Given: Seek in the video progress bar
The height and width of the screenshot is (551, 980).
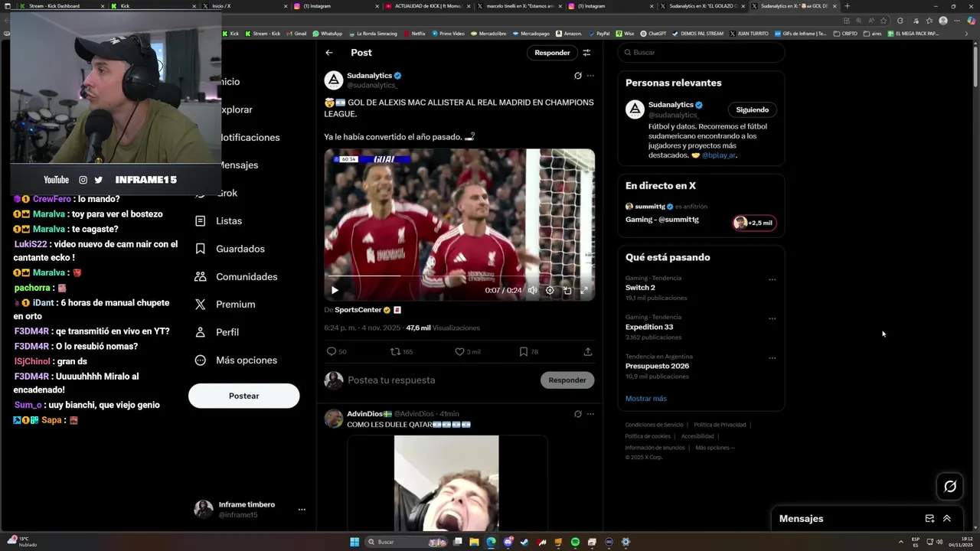Looking at the screenshot, I should pos(459,275).
